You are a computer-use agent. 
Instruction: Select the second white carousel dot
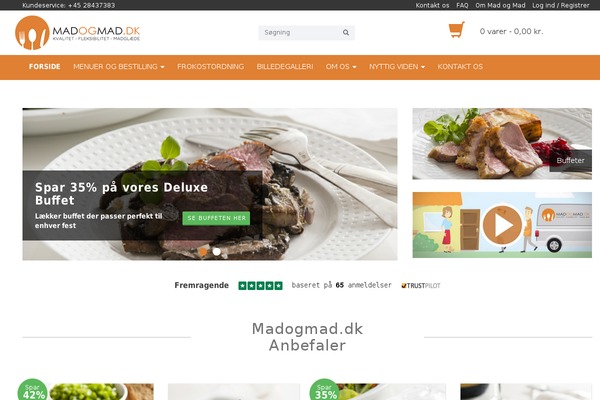217,252
